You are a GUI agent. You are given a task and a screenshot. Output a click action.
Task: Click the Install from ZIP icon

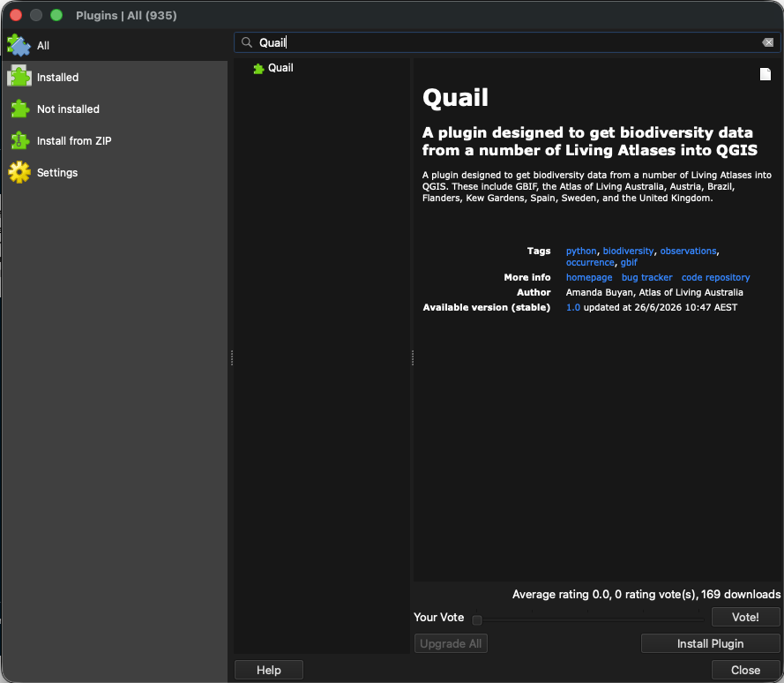click(19, 140)
